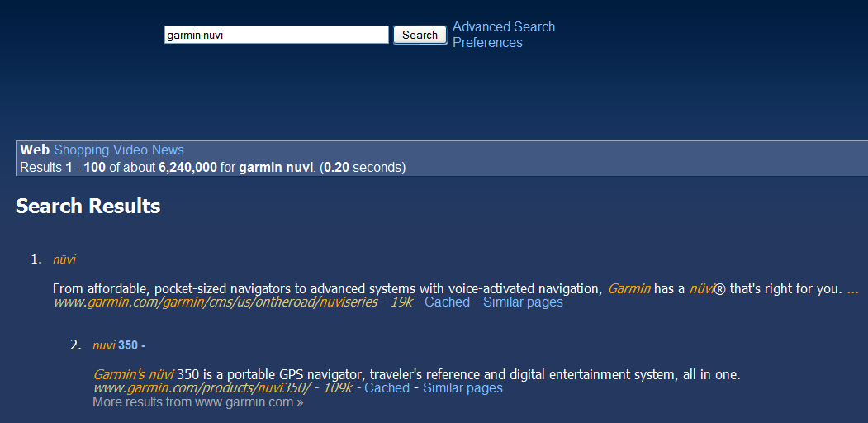Click 'More results from www.garmin.com »'
Screen dimensions: 868x423
(197, 403)
